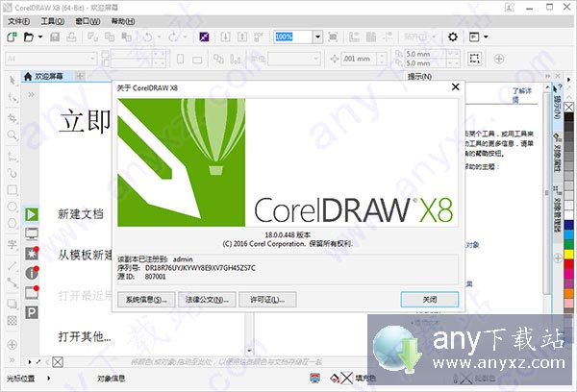Click the document palette no-color box
577x392 pixels.
(x=58, y=362)
